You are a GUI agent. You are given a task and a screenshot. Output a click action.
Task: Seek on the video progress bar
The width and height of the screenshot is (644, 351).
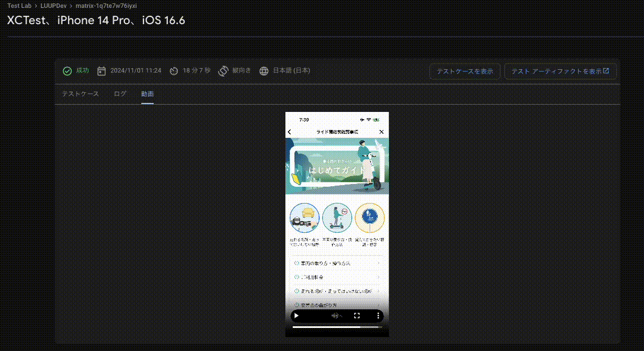337,327
